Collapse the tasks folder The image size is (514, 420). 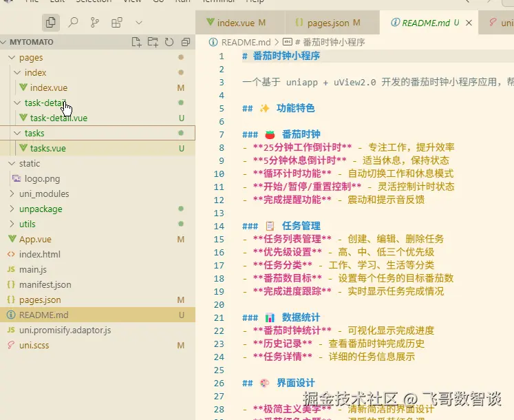[x=17, y=133]
